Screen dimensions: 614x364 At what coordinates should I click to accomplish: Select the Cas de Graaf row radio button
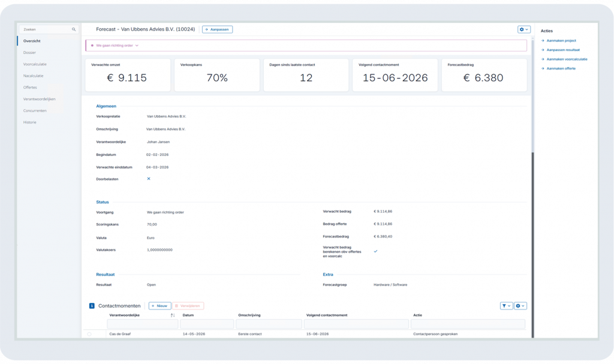click(89, 334)
